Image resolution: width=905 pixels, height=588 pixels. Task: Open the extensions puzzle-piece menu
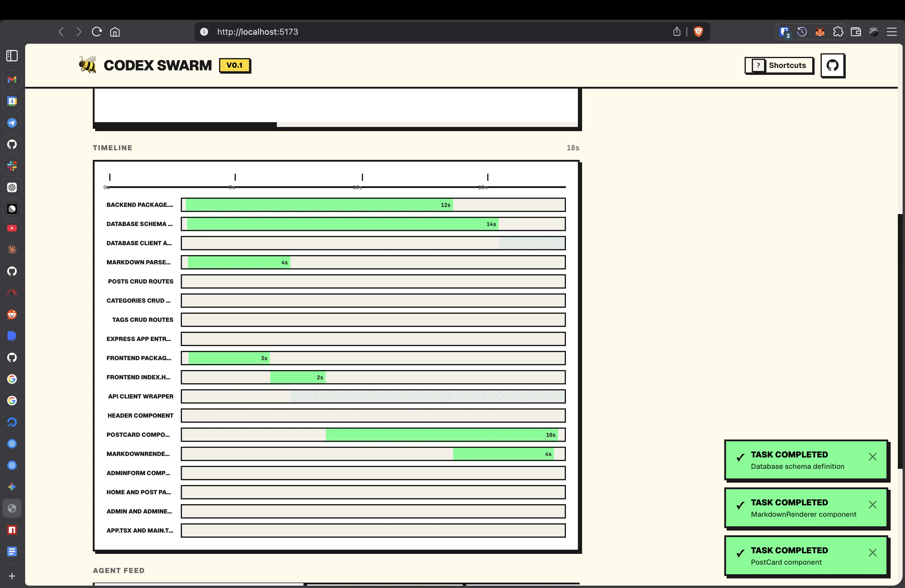[838, 32]
